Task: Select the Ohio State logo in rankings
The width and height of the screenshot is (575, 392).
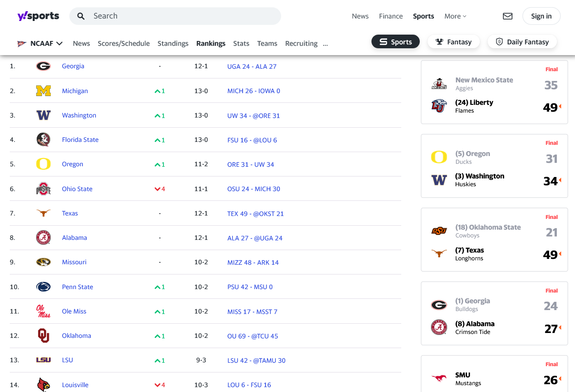Action: (43, 189)
